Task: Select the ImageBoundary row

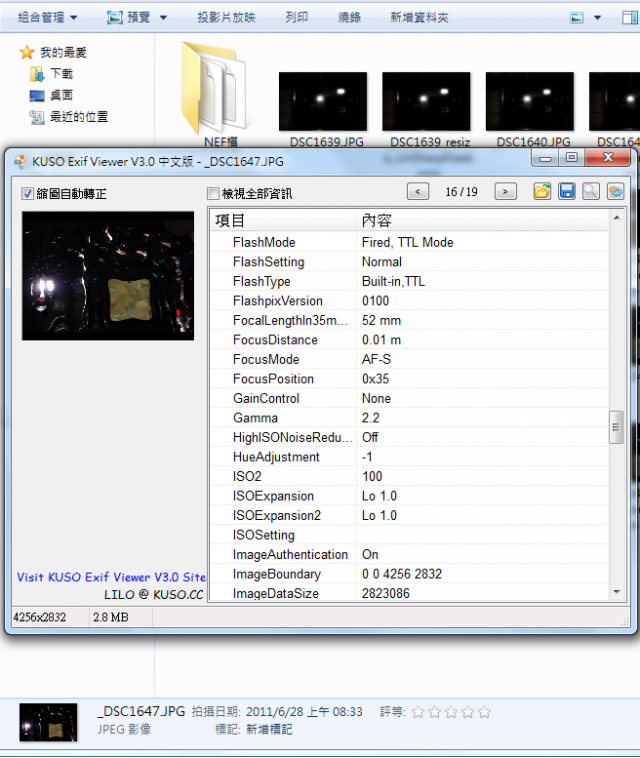Action: click(x=409, y=574)
